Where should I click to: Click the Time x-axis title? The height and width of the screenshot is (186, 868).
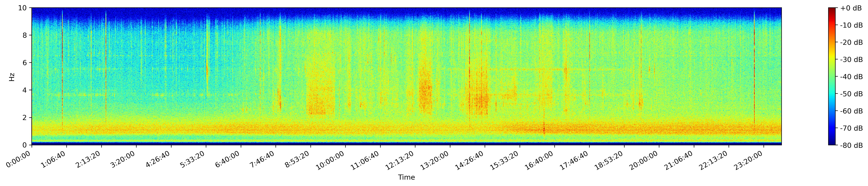pyautogui.click(x=406, y=178)
